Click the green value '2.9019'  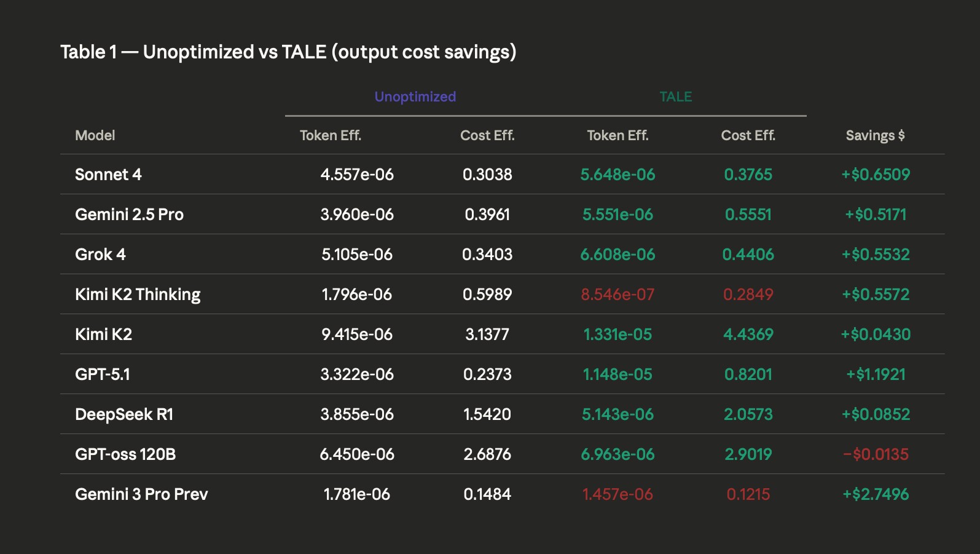tap(748, 454)
